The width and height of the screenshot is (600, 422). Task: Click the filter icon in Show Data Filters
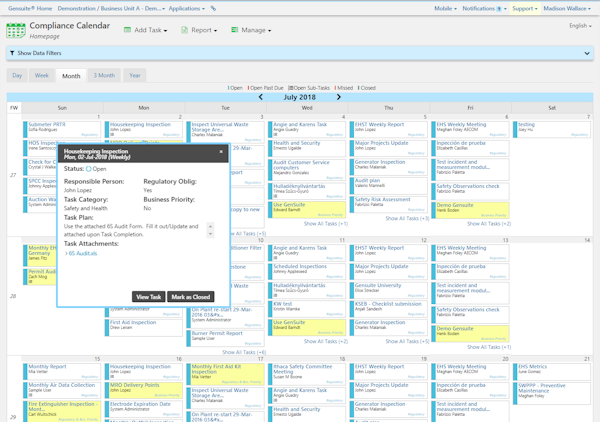tap(12, 53)
